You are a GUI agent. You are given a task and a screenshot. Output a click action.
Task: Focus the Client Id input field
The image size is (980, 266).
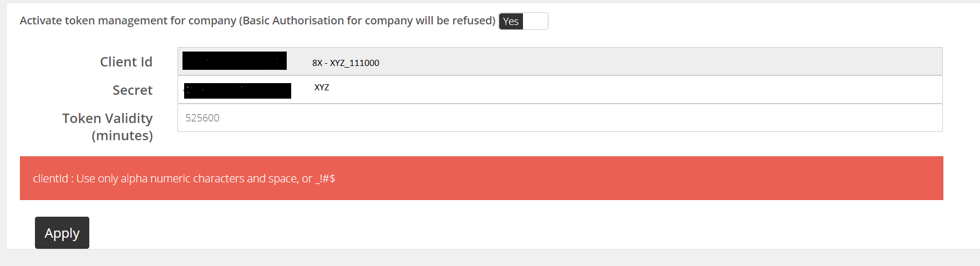click(x=560, y=62)
